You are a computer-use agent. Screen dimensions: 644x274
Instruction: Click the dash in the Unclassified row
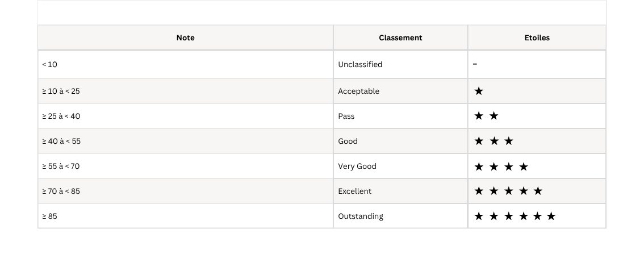click(x=475, y=64)
